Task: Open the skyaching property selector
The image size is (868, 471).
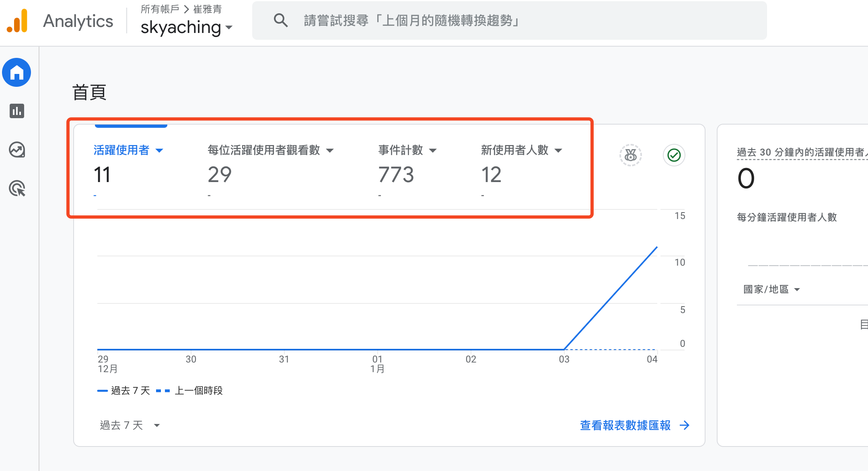Action: coord(187,27)
